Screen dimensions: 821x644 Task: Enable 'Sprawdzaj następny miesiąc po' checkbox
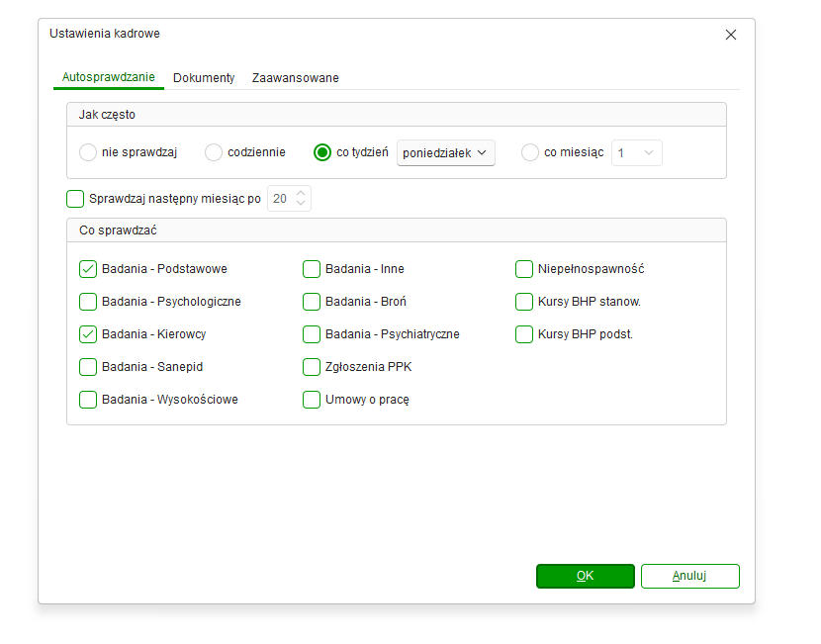tap(75, 199)
